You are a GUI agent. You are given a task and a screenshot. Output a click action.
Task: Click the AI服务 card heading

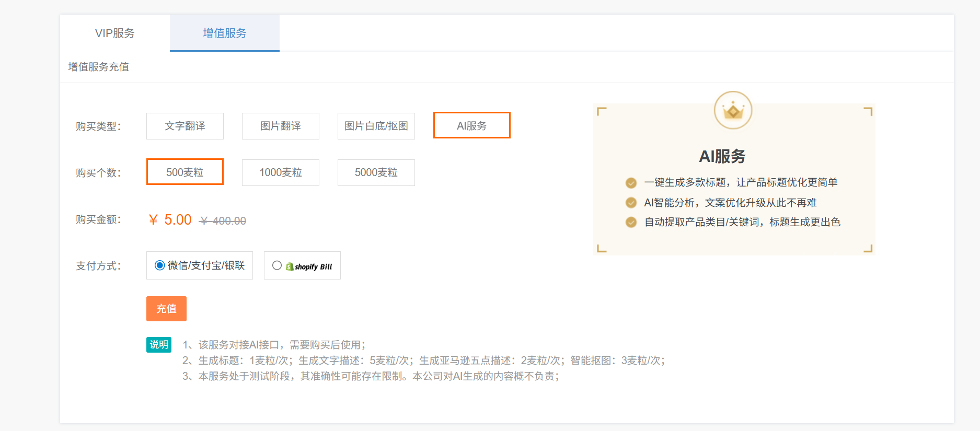pyautogui.click(x=722, y=156)
